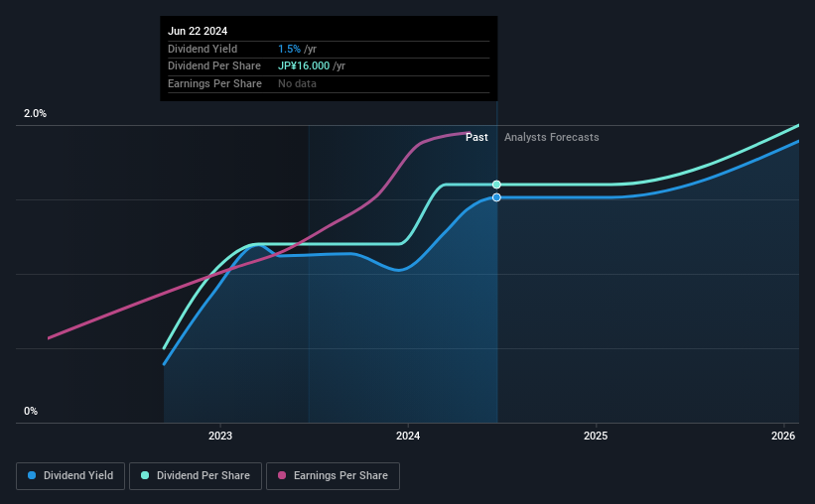Screen dimensions: 815x504
Task: Click the JP¥16.000 dividend per share value
Action: coord(304,66)
